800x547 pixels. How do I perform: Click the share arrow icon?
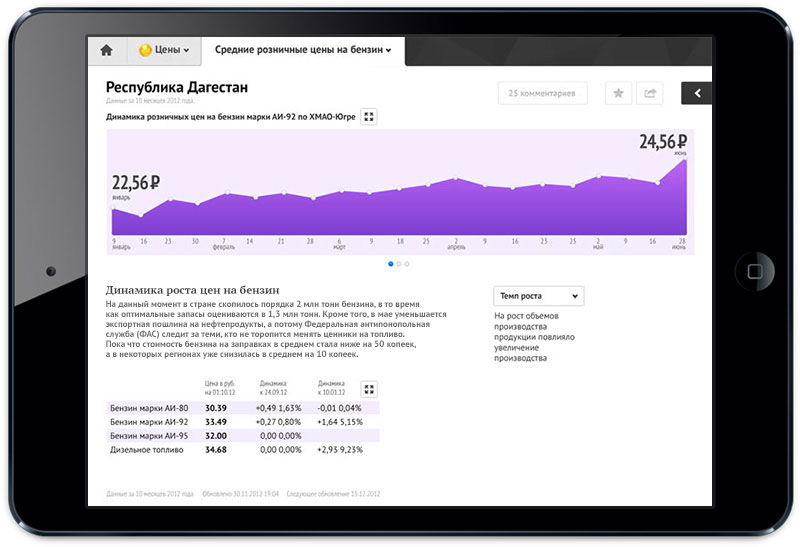pyautogui.click(x=650, y=93)
